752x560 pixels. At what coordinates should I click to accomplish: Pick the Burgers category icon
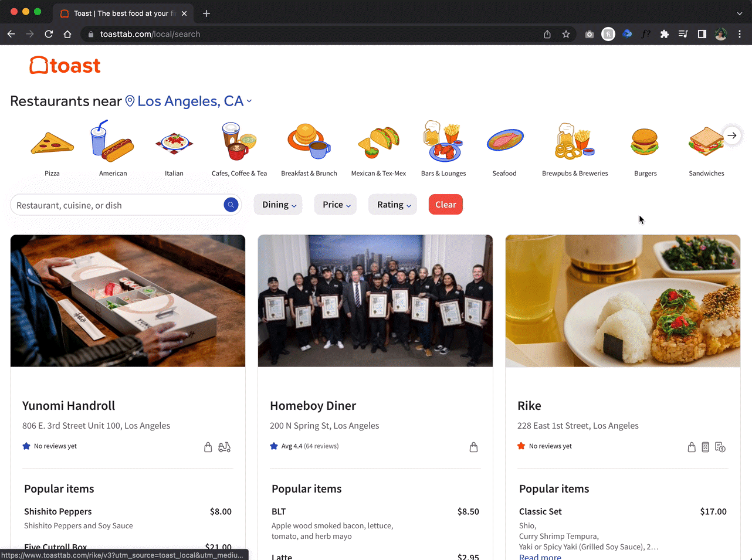point(645,142)
